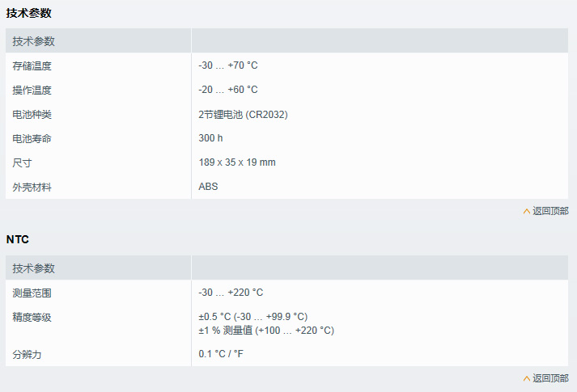
Task: Click 返回顶部 link under the 外壳材料 row
Action: coord(550,211)
